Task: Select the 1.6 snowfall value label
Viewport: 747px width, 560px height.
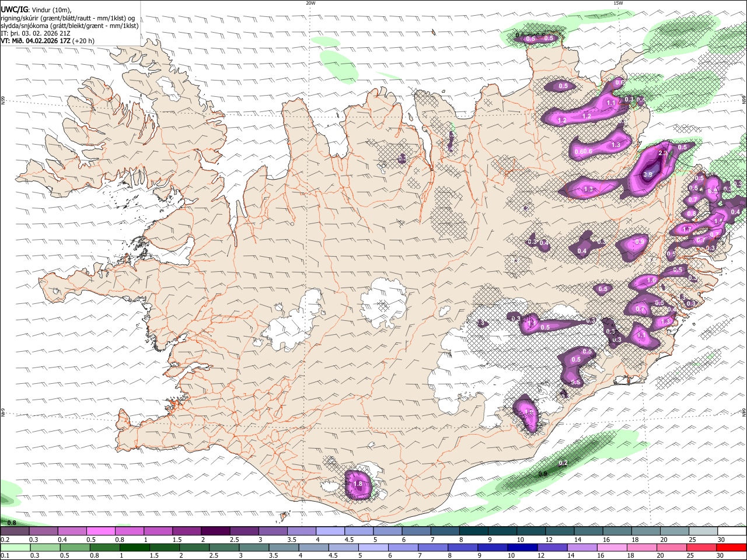Action: (652, 281)
